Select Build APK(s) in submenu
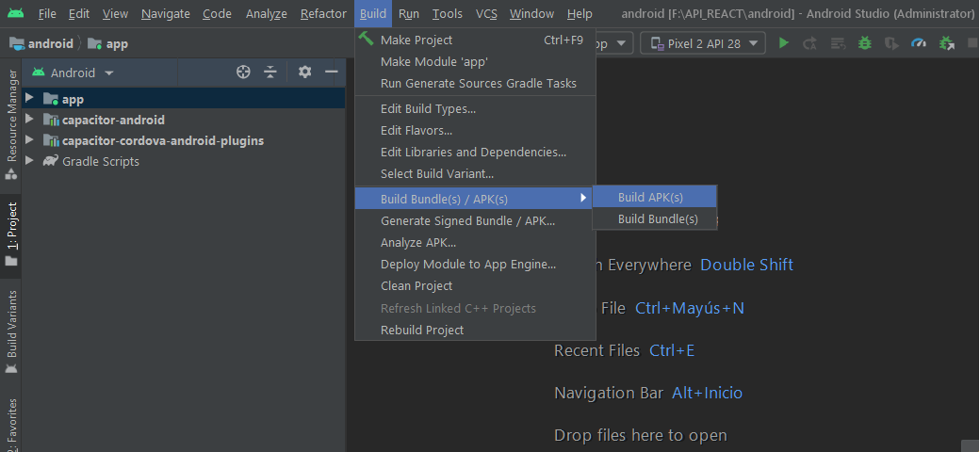 coord(654,198)
